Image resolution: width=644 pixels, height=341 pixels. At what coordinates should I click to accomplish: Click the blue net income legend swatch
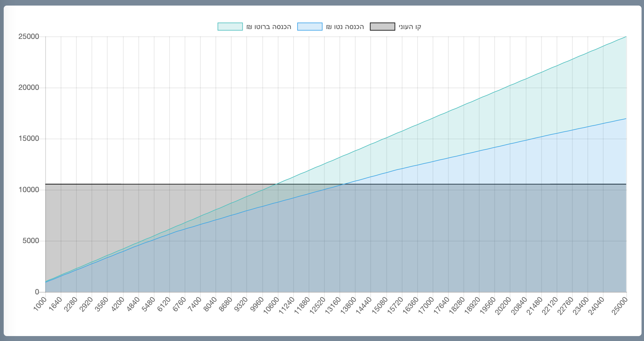[310, 27]
